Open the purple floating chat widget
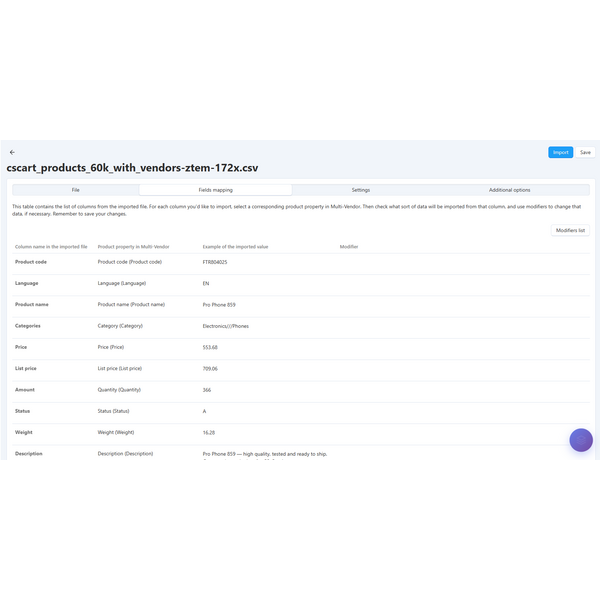 coord(581,440)
